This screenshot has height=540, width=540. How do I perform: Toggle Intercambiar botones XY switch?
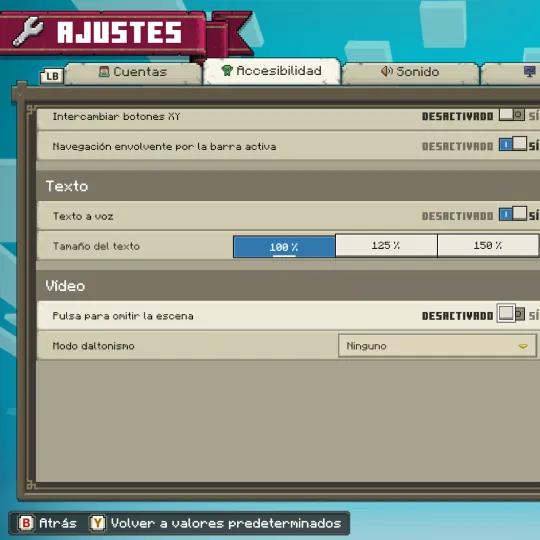[512, 115]
